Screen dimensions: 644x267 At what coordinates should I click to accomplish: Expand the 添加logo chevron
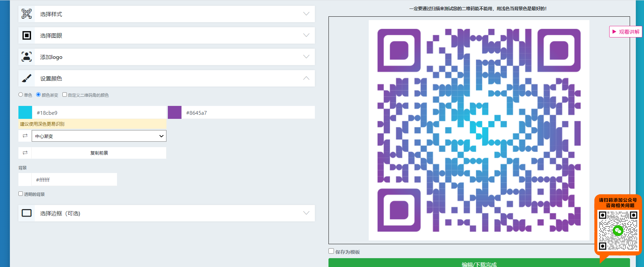pos(306,57)
